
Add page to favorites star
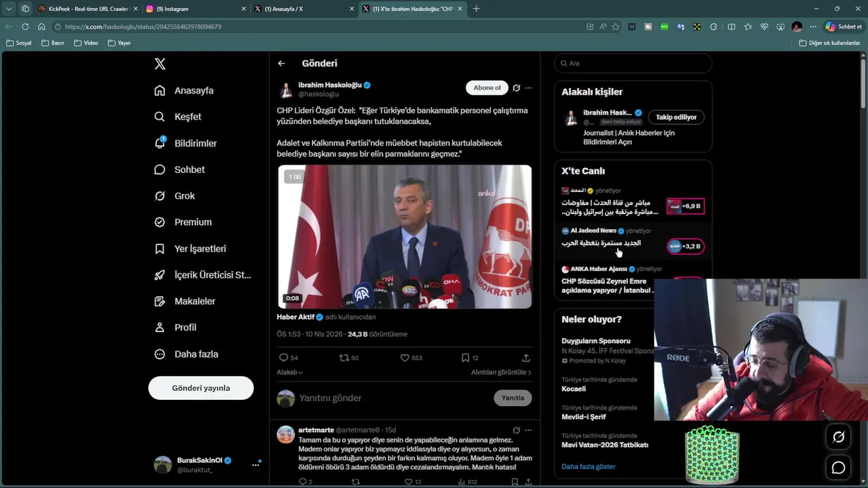coord(616,26)
